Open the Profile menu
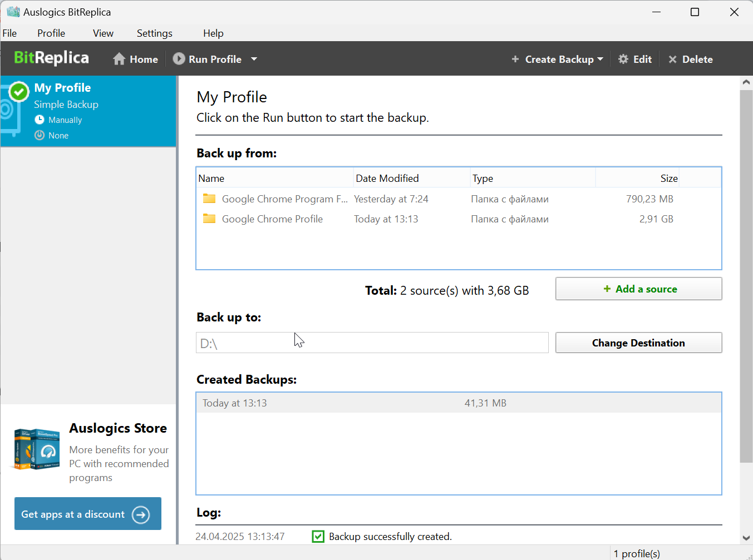 (x=51, y=33)
